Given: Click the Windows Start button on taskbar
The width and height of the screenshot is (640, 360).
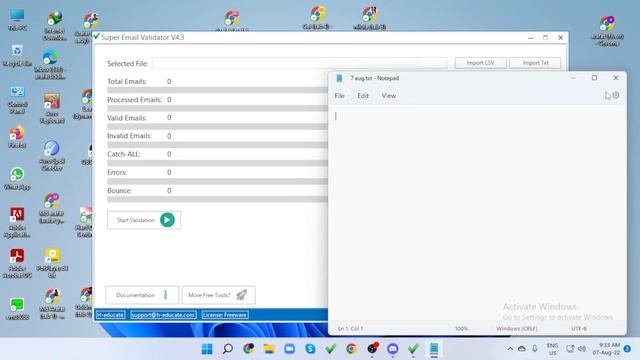Looking at the screenshot, I should click(x=207, y=349).
